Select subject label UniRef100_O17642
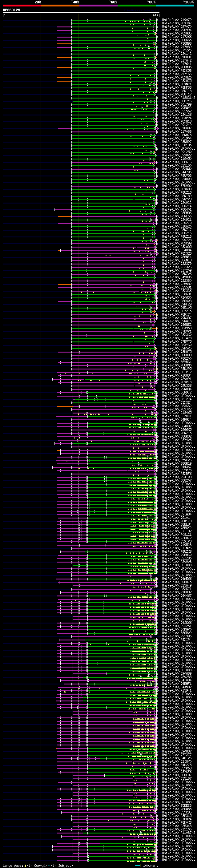 [177, 60]
